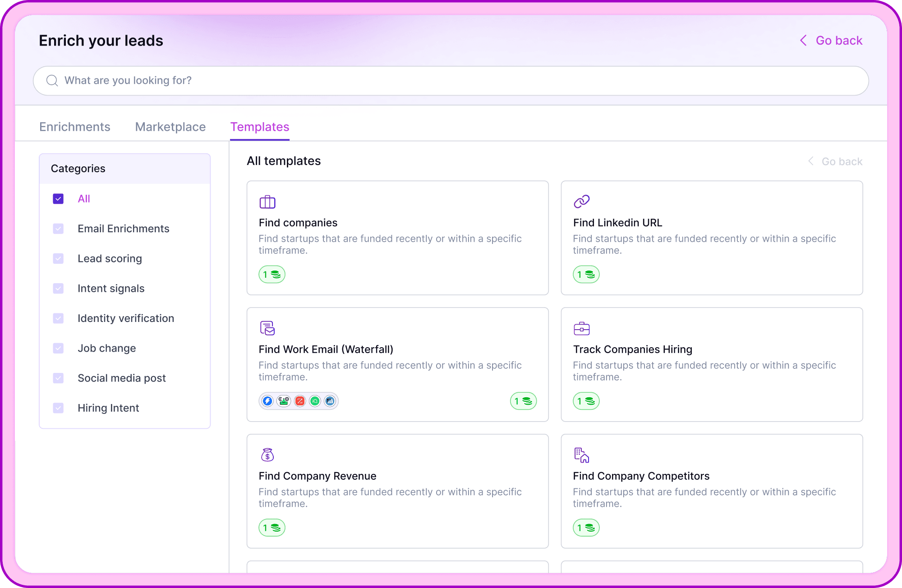Image resolution: width=902 pixels, height=588 pixels.
Task: Click credit badge on Find companies card
Action: pyautogui.click(x=272, y=275)
